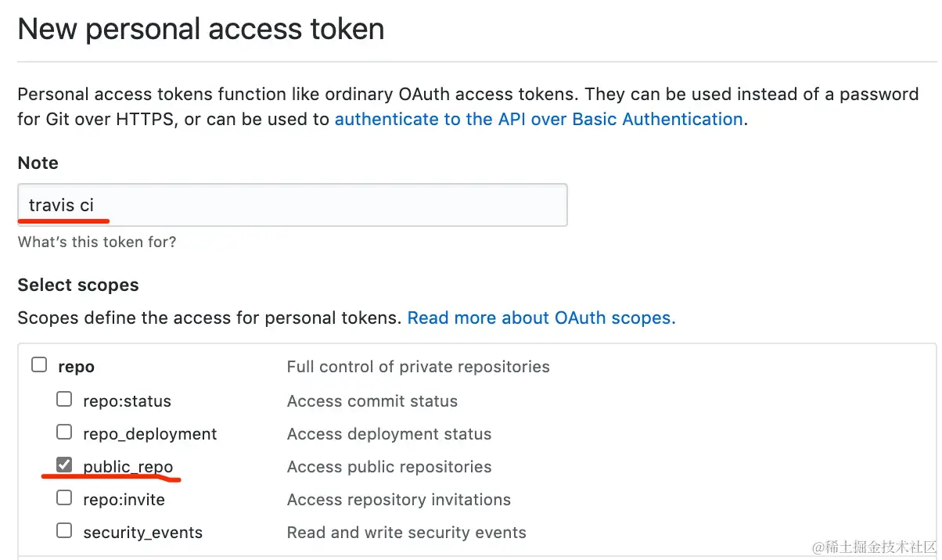The image size is (942, 560).
Task: Open the Basic Authentication API link
Action: pos(538,120)
